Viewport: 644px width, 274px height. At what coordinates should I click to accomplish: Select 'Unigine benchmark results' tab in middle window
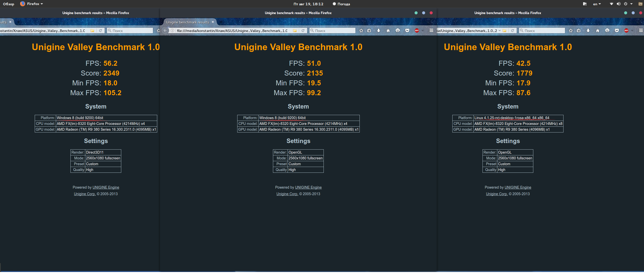tap(187, 22)
